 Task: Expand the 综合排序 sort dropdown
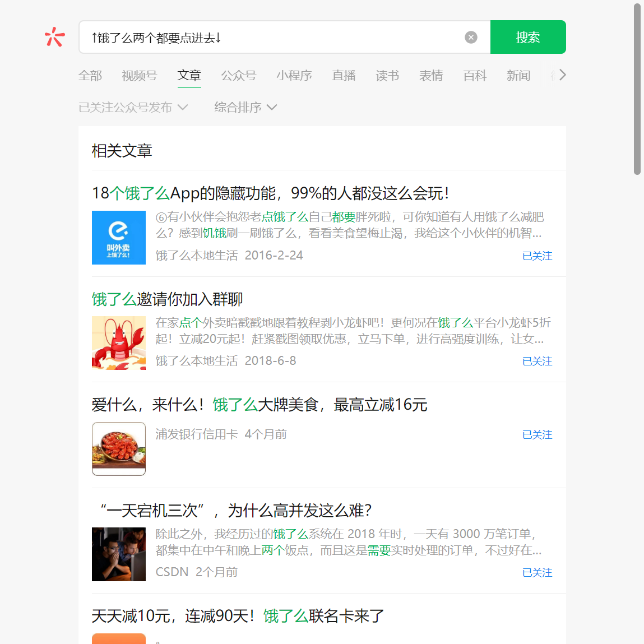[245, 107]
